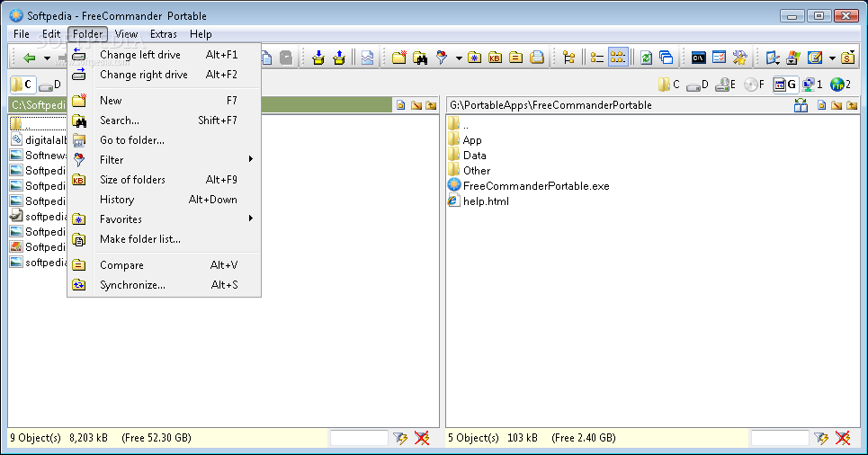Click the right panel red-X clear filter icon
Image resolution: width=868 pixels, height=455 pixels.
coord(843,439)
